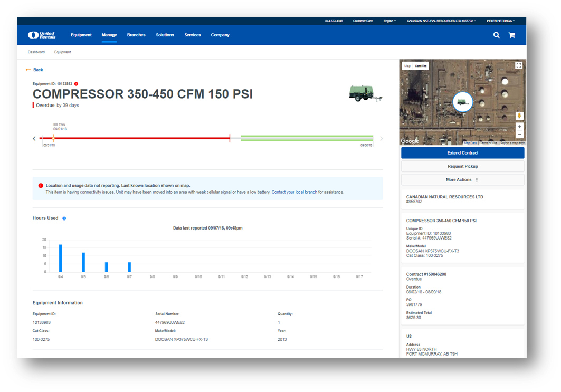Click the Extend Contract button
561x392 pixels.
462,153
